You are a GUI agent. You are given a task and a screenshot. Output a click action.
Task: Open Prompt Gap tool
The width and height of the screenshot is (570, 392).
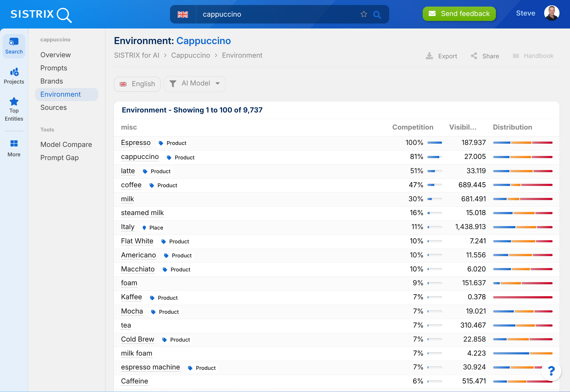pos(60,158)
